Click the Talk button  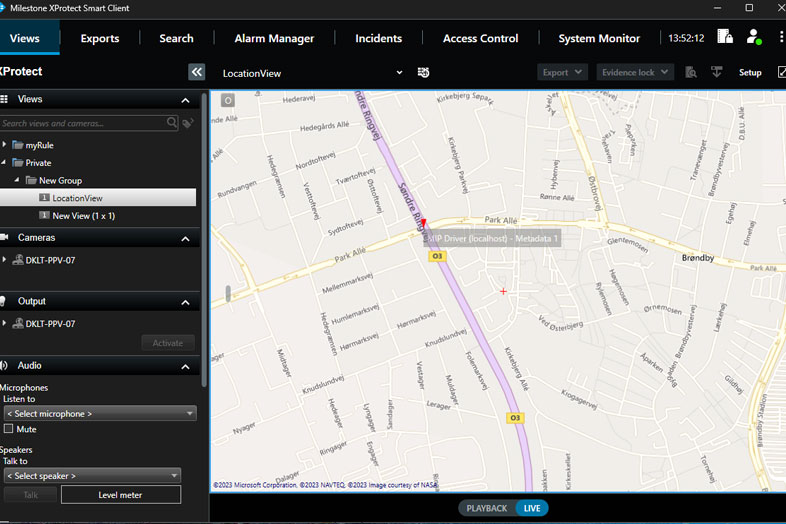click(31, 495)
